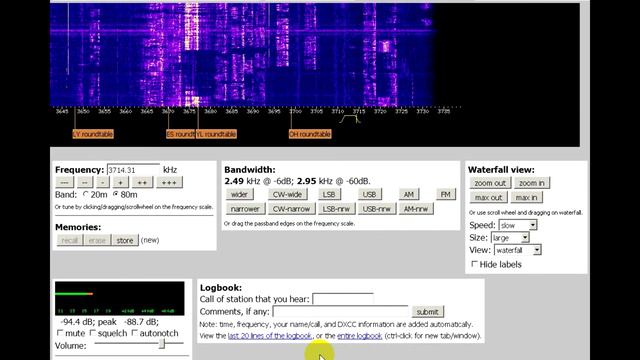
Task: Switch to FM mode
Action: coord(446,194)
